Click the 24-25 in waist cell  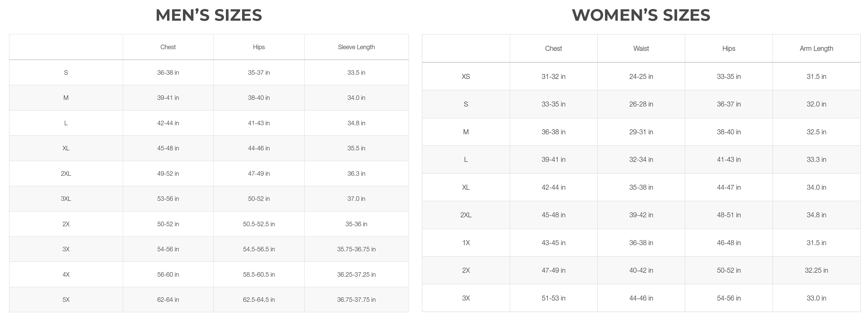pyautogui.click(x=641, y=76)
